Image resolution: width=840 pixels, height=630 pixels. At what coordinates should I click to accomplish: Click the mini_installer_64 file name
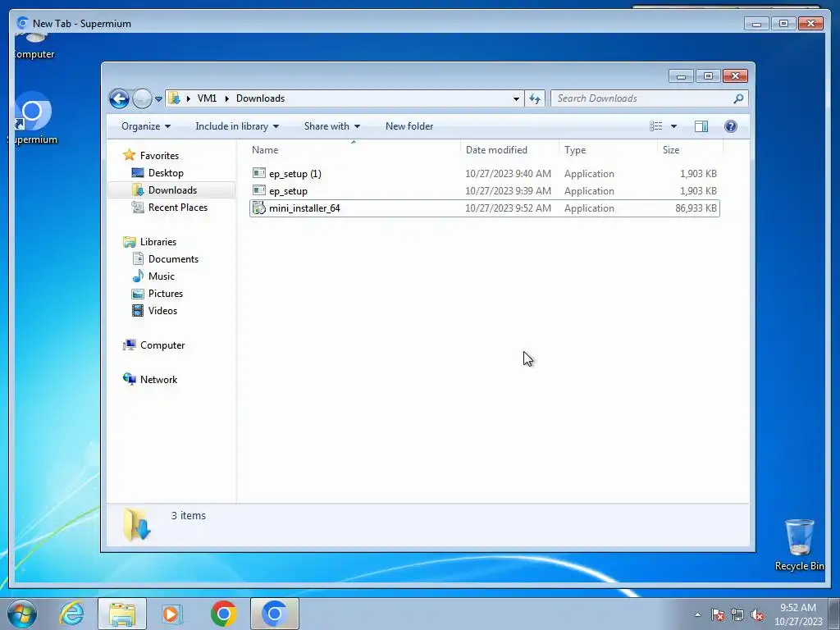tap(304, 208)
